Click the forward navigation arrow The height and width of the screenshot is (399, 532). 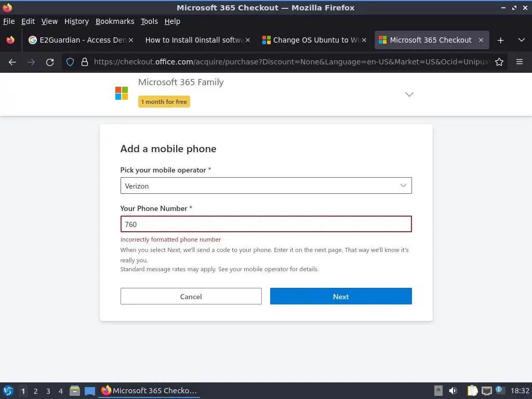[31, 62]
